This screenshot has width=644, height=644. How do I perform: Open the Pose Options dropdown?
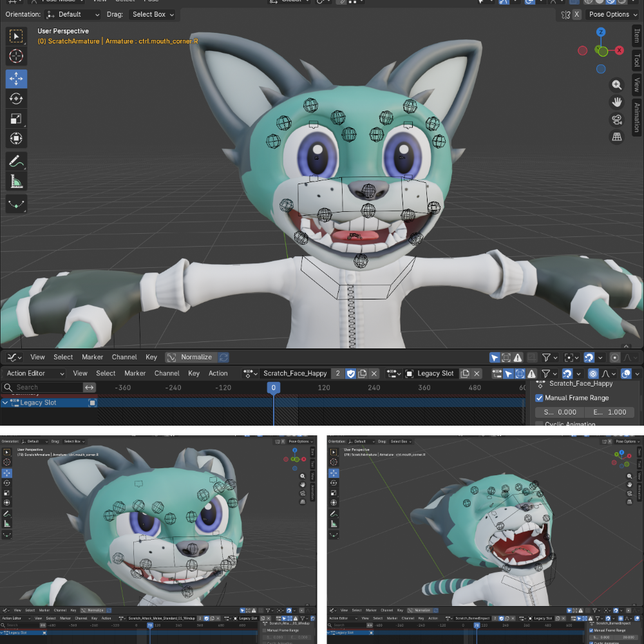click(613, 14)
